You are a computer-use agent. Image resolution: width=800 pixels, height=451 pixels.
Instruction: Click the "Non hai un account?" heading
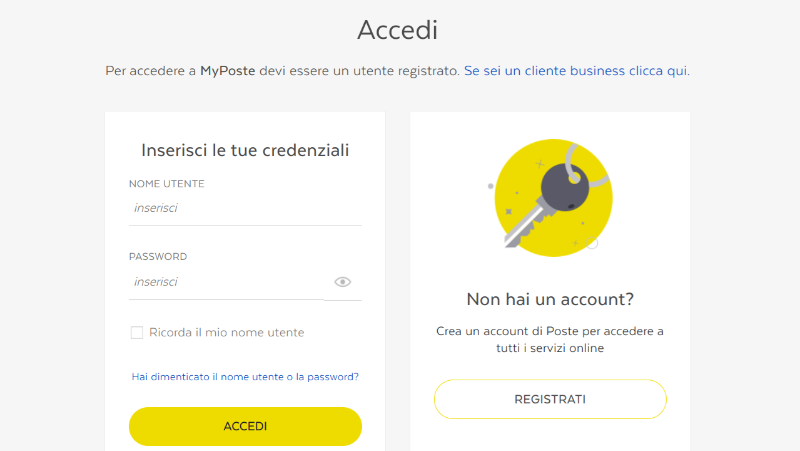(x=550, y=299)
